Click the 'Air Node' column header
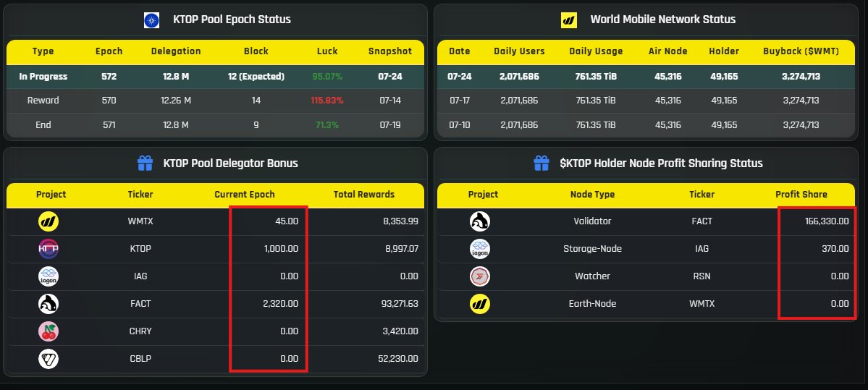868x390 pixels. 668,51
